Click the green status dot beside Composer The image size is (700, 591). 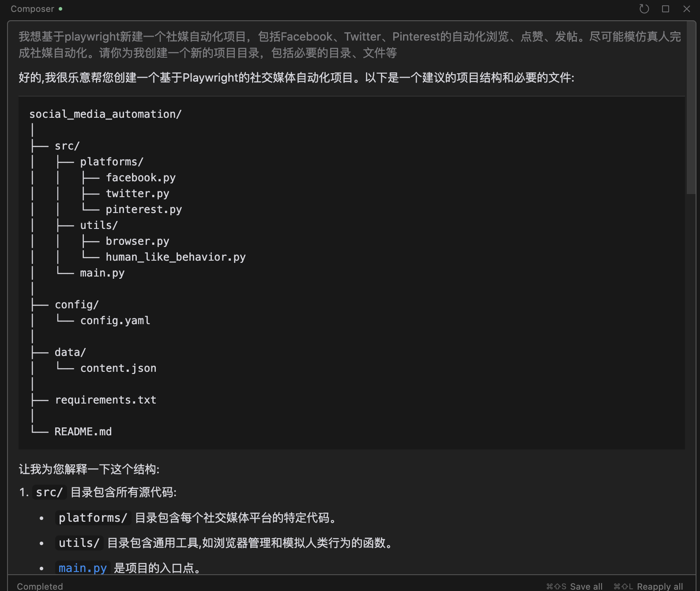[x=60, y=9]
